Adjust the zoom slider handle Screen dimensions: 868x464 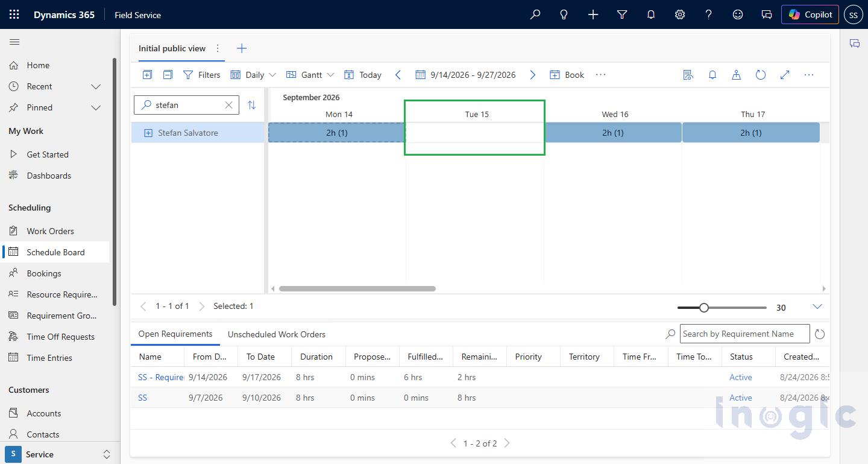(703, 308)
